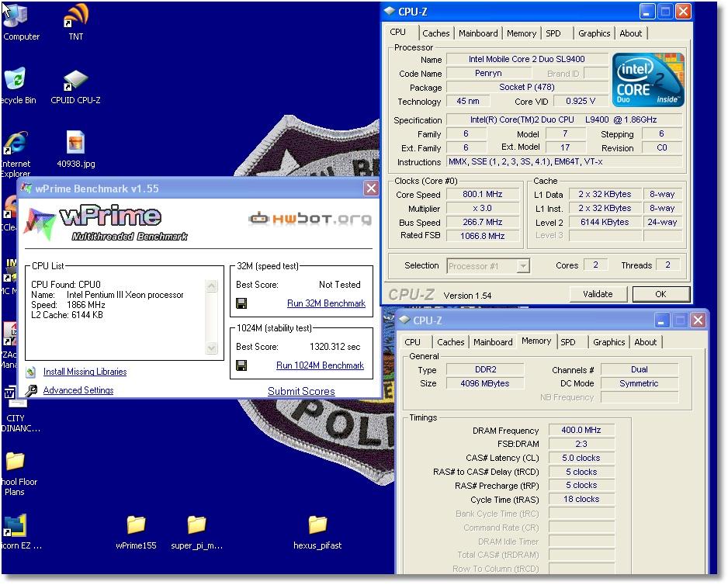Open the Processor #1 selection dropdown
The height and width of the screenshot is (585, 728).
523,266
